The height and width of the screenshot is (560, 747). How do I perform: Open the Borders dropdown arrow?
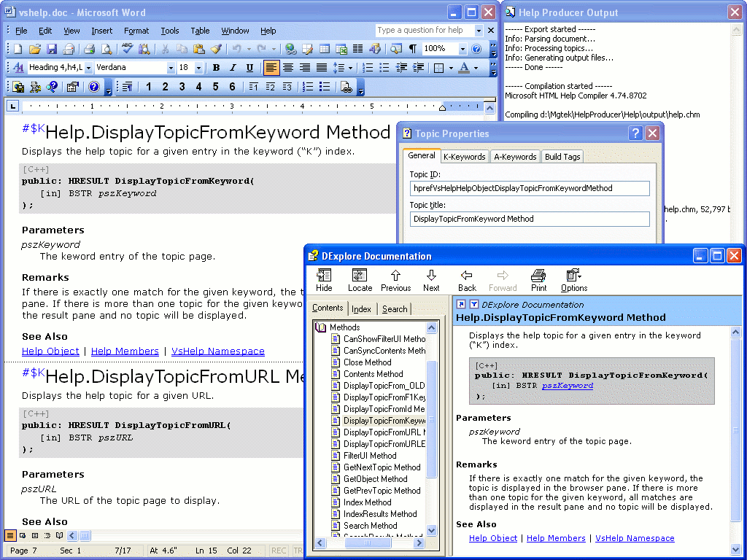point(451,68)
